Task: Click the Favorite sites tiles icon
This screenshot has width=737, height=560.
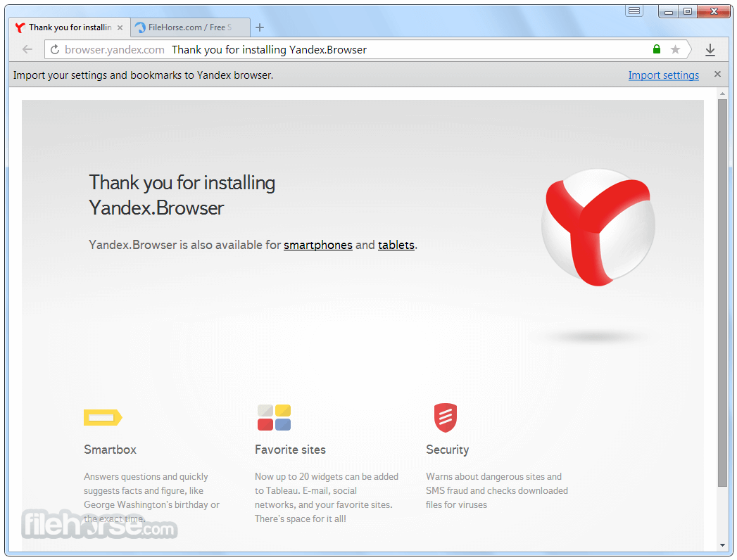Action: (274, 417)
